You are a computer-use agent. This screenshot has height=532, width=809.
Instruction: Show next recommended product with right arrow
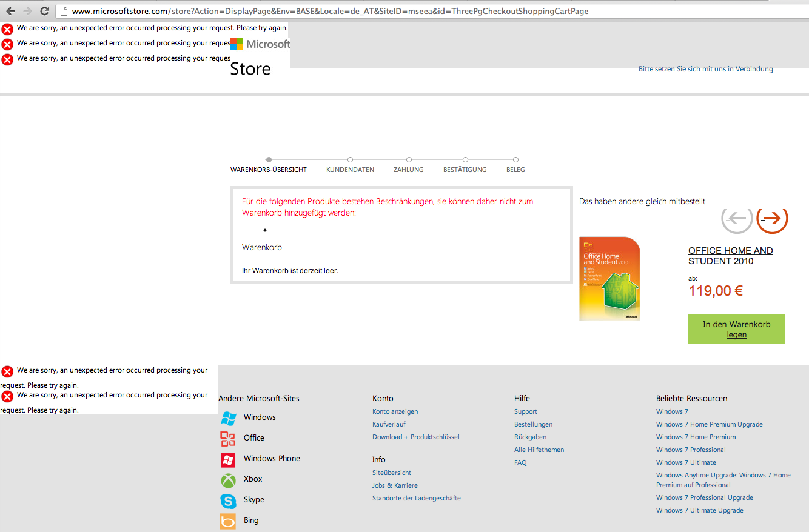pyautogui.click(x=772, y=218)
